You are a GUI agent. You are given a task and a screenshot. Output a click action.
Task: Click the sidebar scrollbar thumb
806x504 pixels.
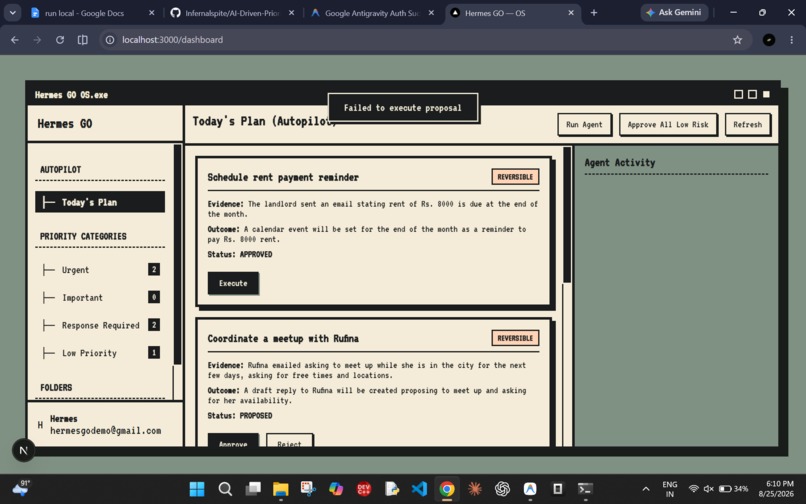(177, 254)
